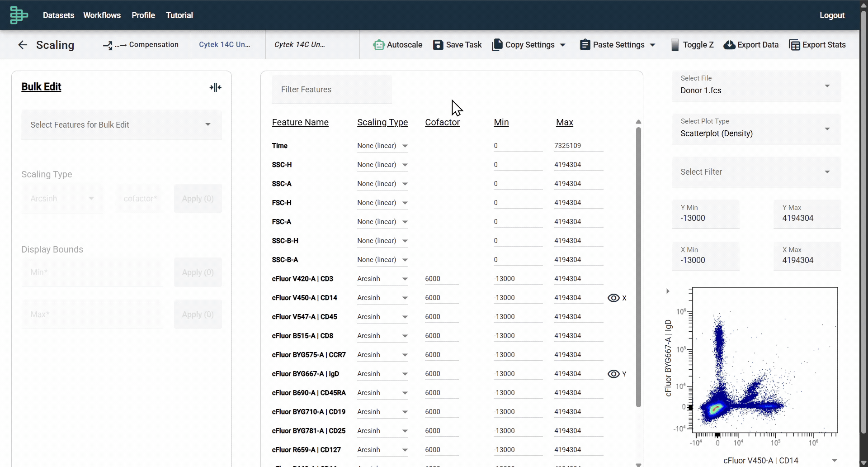Screen dimensions: 868x467
Task: Click Compensation step label
Action: pyautogui.click(x=154, y=44)
